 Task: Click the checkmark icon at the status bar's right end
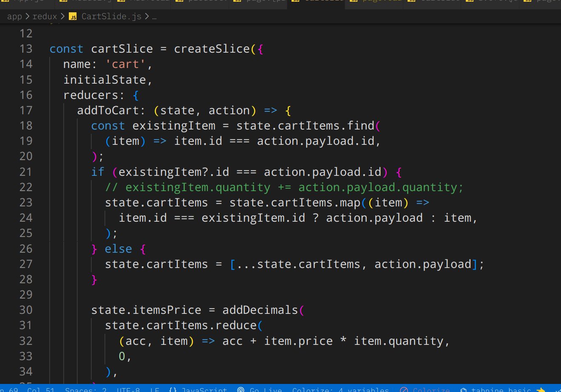(x=558, y=389)
